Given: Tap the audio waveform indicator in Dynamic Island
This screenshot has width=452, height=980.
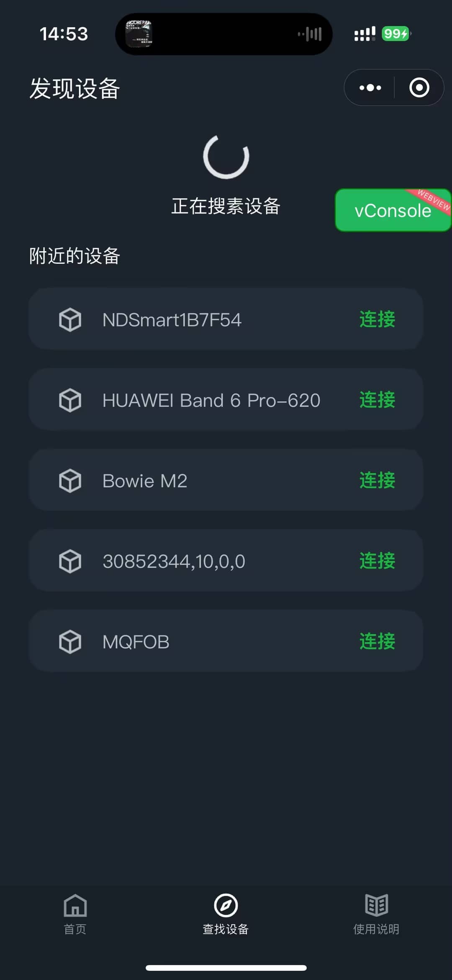Looking at the screenshot, I should pyautogui.click(x=310, y=34).
